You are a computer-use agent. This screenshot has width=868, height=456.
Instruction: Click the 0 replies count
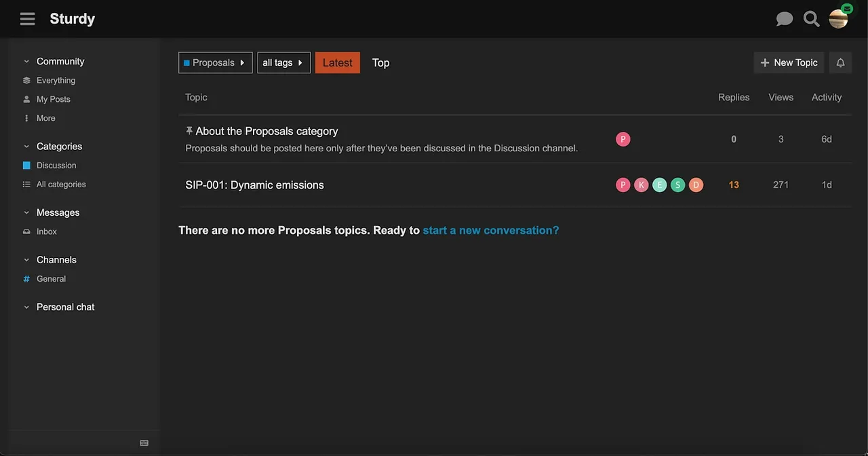[x=734, y=139]
